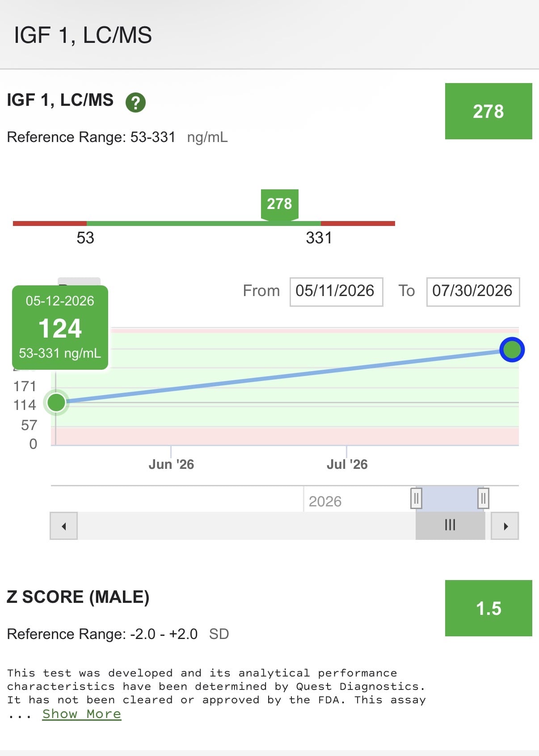This screenshot has height=756, width=539.
Task: Click the timeline scrollbar thumb
Action: click(x=451, y=526)
